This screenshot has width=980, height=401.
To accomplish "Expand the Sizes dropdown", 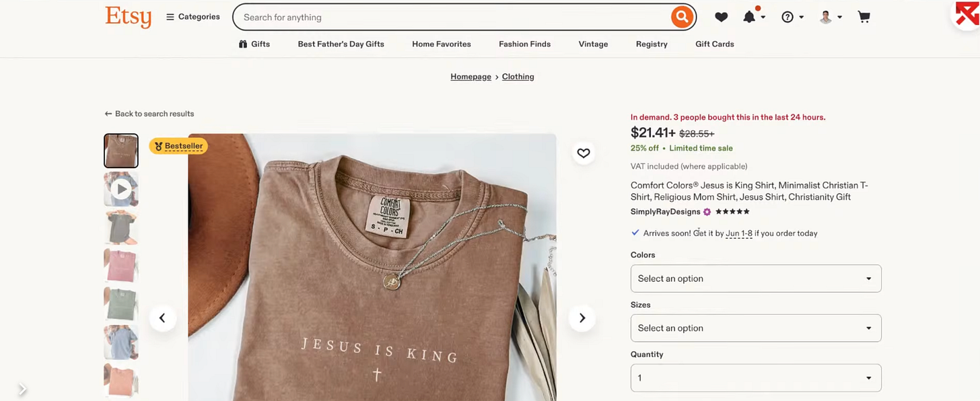I will pyautogui.click(x=756, y=328).
